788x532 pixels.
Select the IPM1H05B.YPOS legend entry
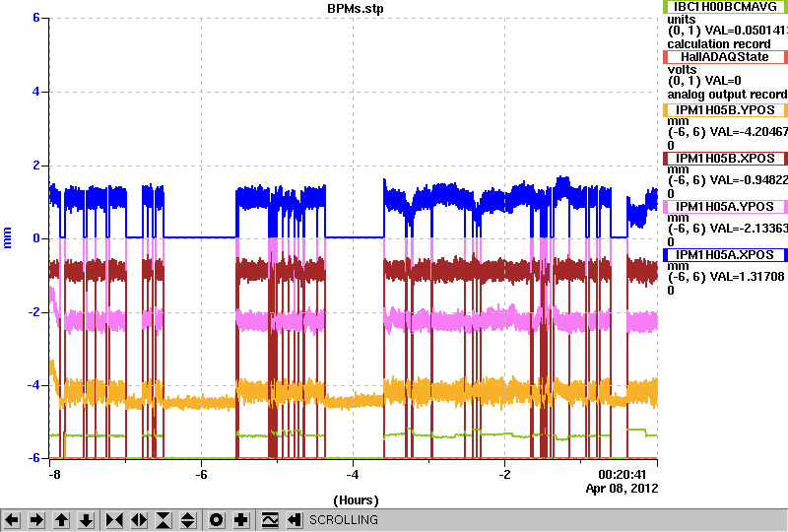[725, 110]
